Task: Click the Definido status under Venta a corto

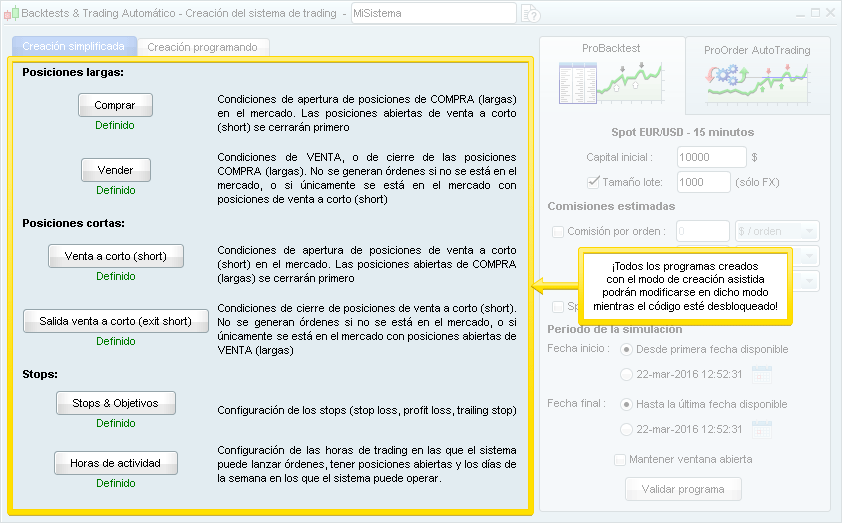Action: 115,276
